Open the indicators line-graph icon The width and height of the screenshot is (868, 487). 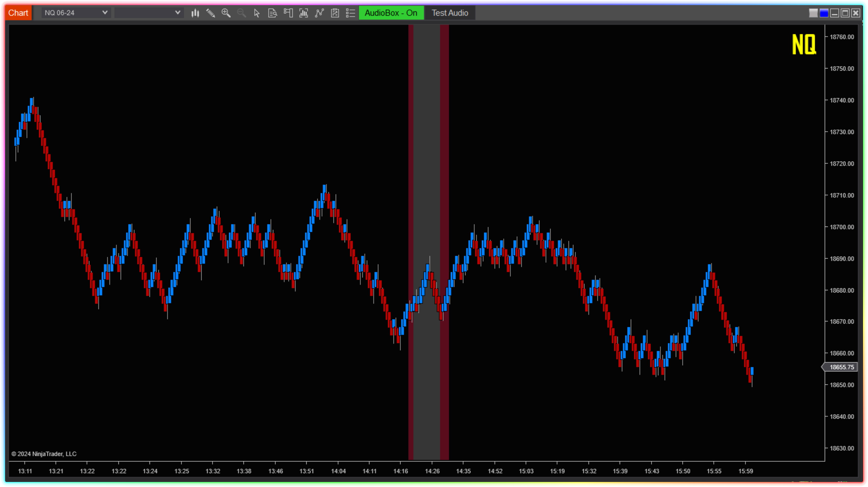319,13
